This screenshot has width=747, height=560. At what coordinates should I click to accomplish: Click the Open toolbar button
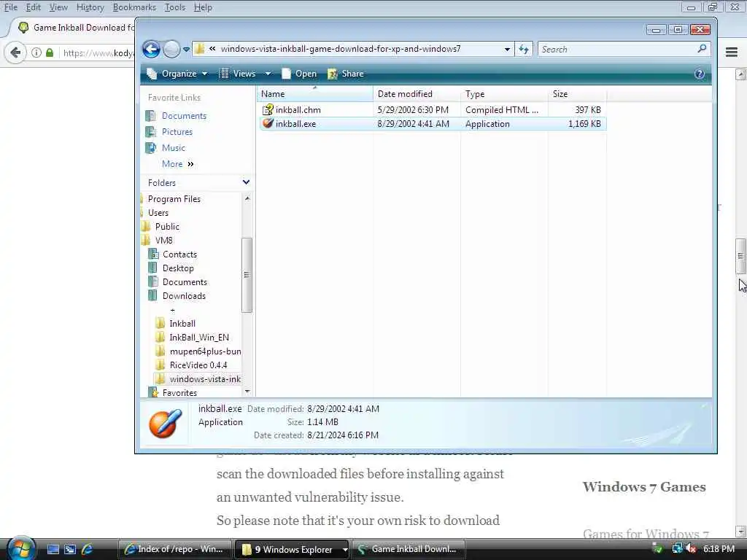[299, 74]
